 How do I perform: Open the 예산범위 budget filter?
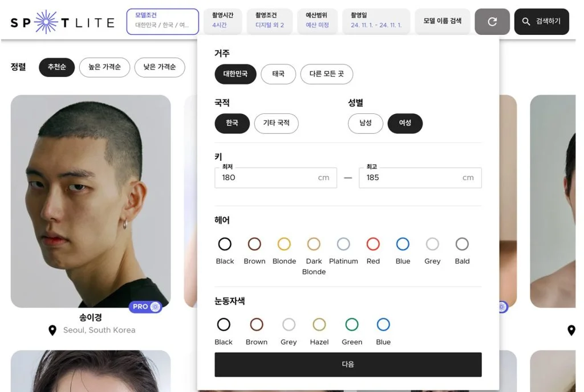(318, 21)
